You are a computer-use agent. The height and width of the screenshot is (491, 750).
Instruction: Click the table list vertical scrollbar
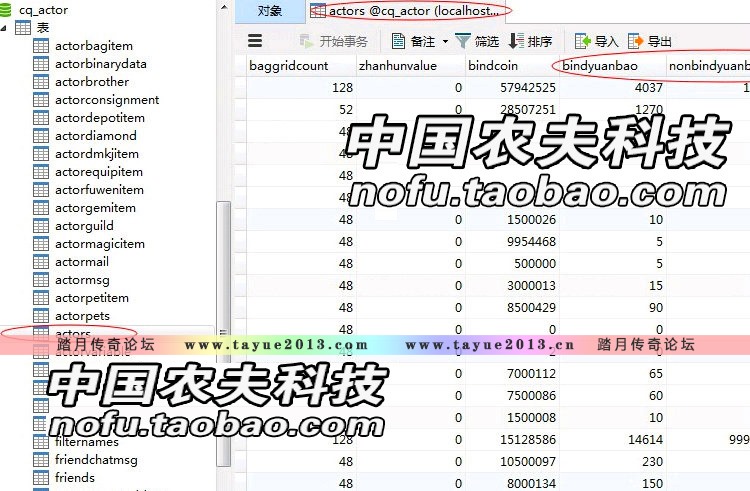click(223, 333)
